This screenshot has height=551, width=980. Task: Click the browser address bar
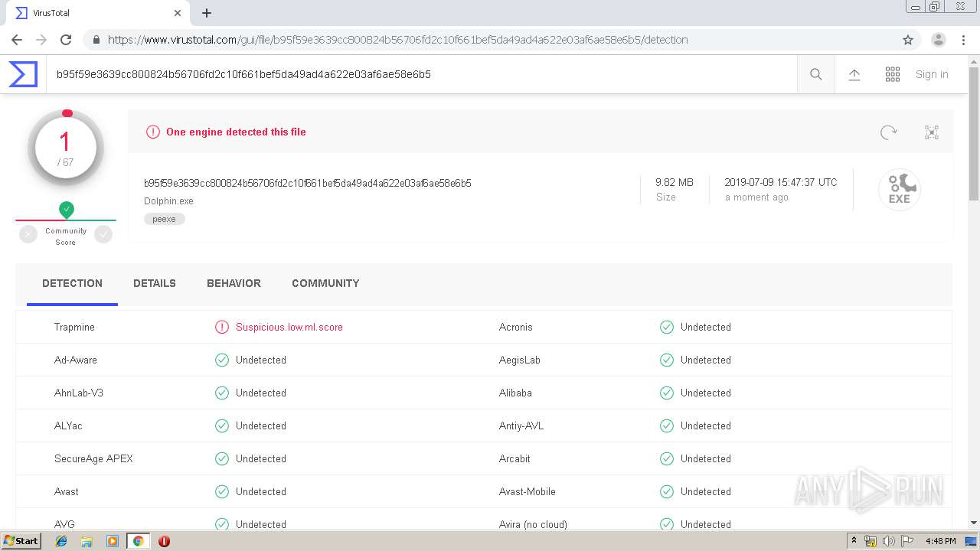point(490,40)
